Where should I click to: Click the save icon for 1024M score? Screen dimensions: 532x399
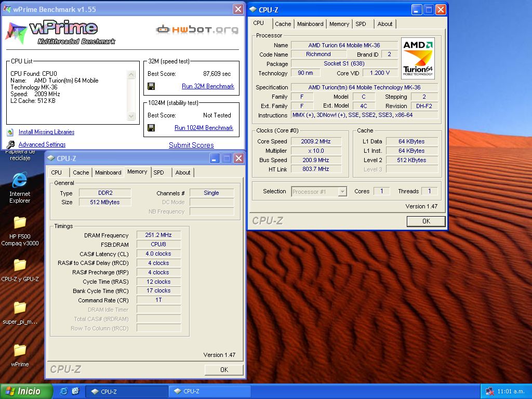coord(151,128)
